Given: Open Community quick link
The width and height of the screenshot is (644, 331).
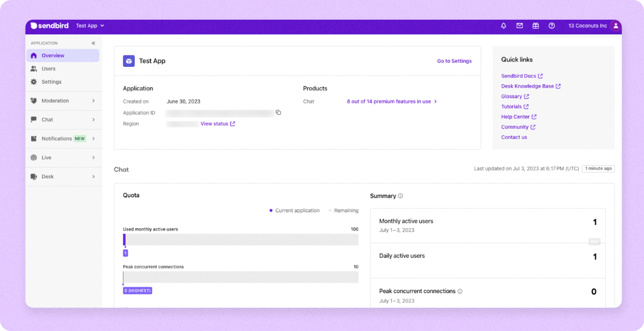Looking at the screenshot, I should (518, 127).
